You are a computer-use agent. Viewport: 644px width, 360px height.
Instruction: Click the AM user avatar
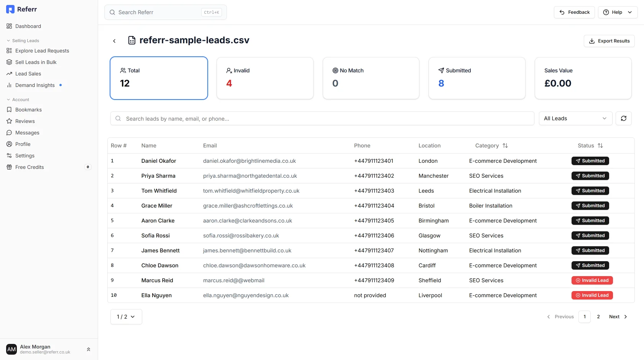pyautogui.click(x=11, y=349)
